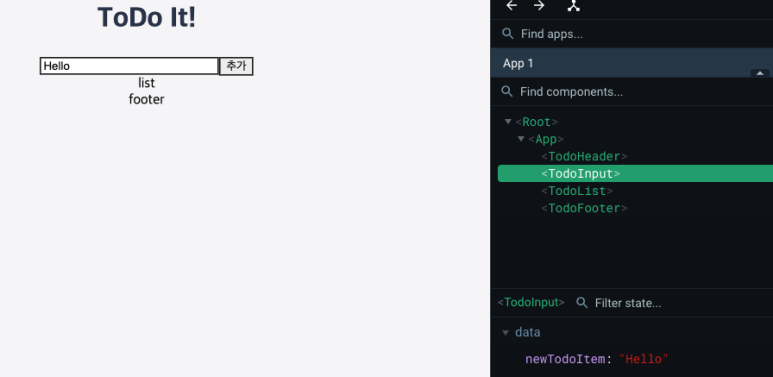Click the TodoInput label in state header
773x377 pixels.
(x=531, y=303)
